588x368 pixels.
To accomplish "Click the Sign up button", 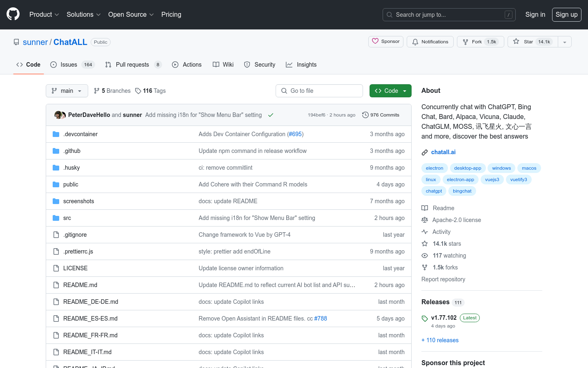I will tap(567, 14).
